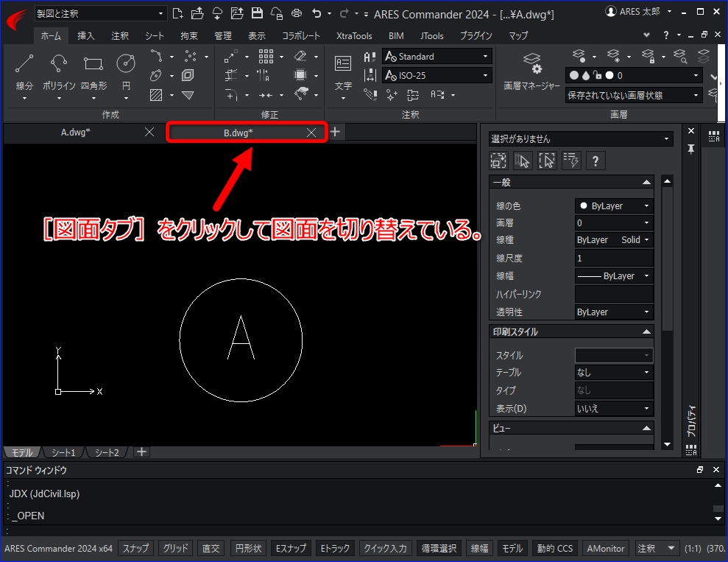
Task: Open the 選択がありません selection dropdown
Action: [581, 138]
